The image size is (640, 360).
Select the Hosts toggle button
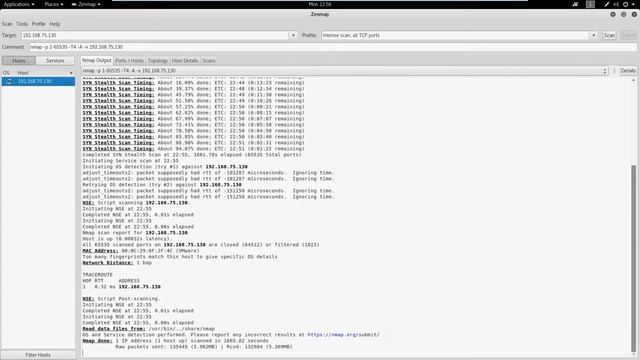pos(19,61)
